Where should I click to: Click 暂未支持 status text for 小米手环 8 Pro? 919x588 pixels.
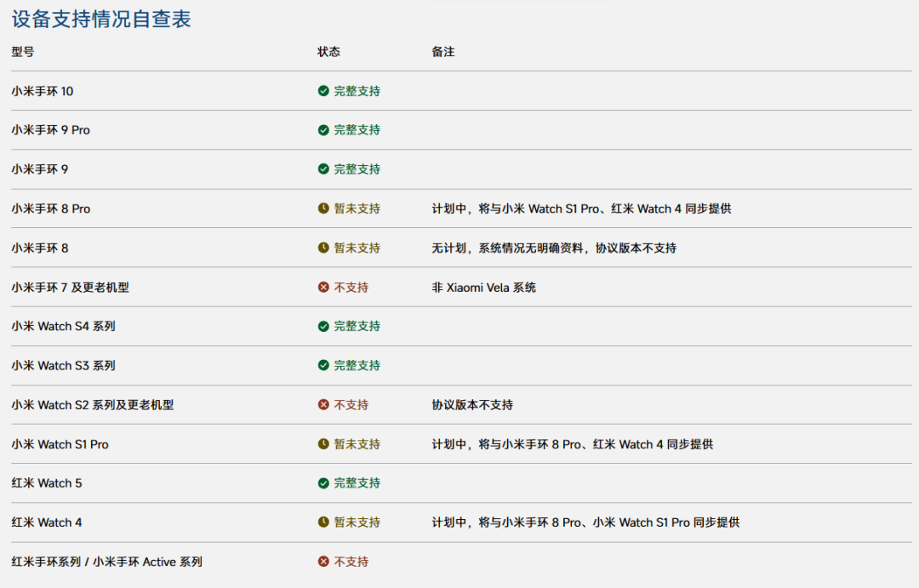tap(357, 208)
